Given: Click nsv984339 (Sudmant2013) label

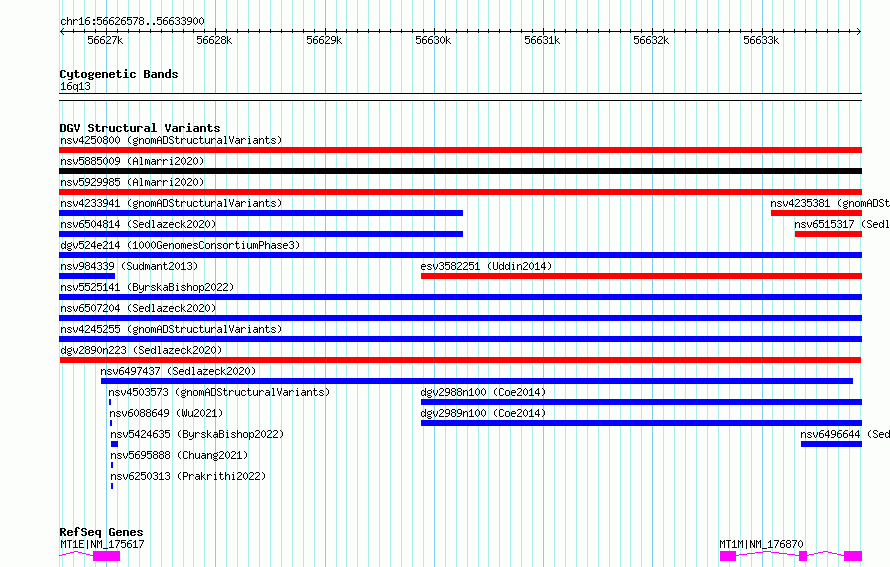Looking at the screenshot, I should click(129, 266).
